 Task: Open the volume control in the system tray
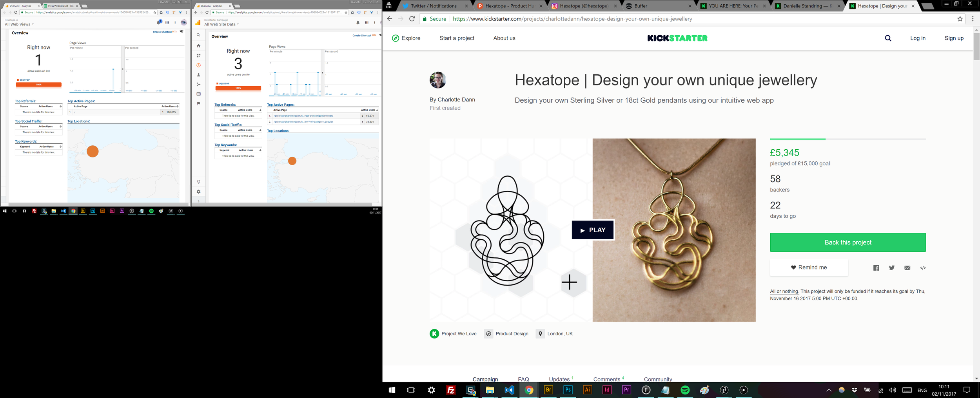tap(893, 390)
